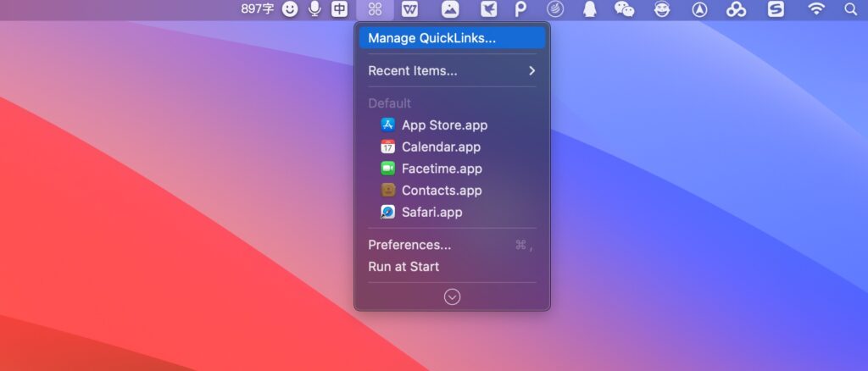Viewport: 868px width, 371px height.
Task: Open the bird-shaped menu bar icon
Action: (488, 8)
